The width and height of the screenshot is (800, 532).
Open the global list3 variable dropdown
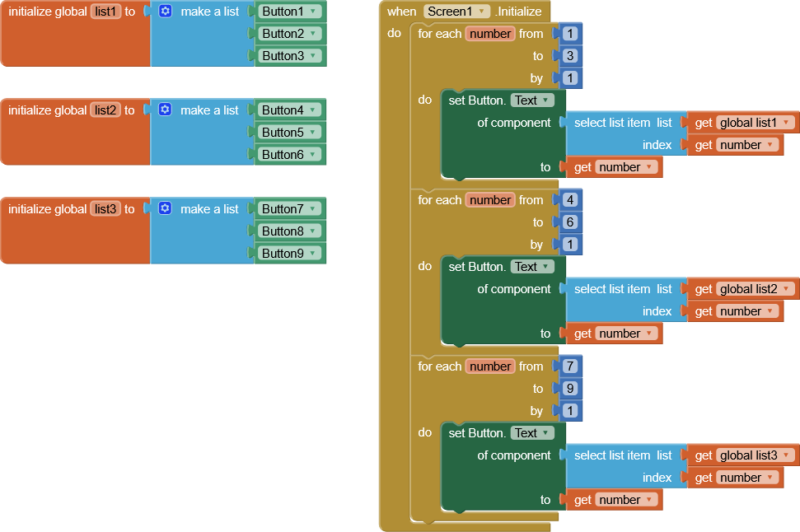(x=786, y=455)
